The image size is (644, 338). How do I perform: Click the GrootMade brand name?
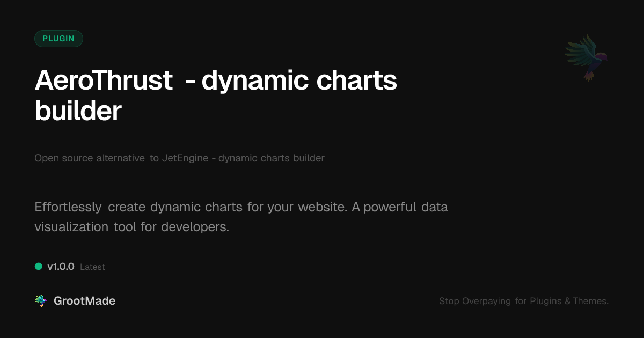pyautogui.click(x=84, y=301)
